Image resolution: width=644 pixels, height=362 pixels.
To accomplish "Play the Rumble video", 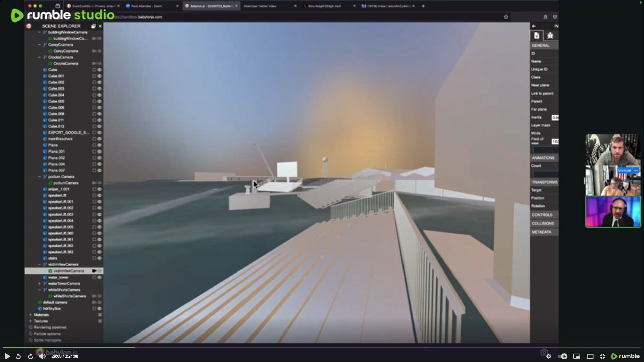I will [7, 356].
